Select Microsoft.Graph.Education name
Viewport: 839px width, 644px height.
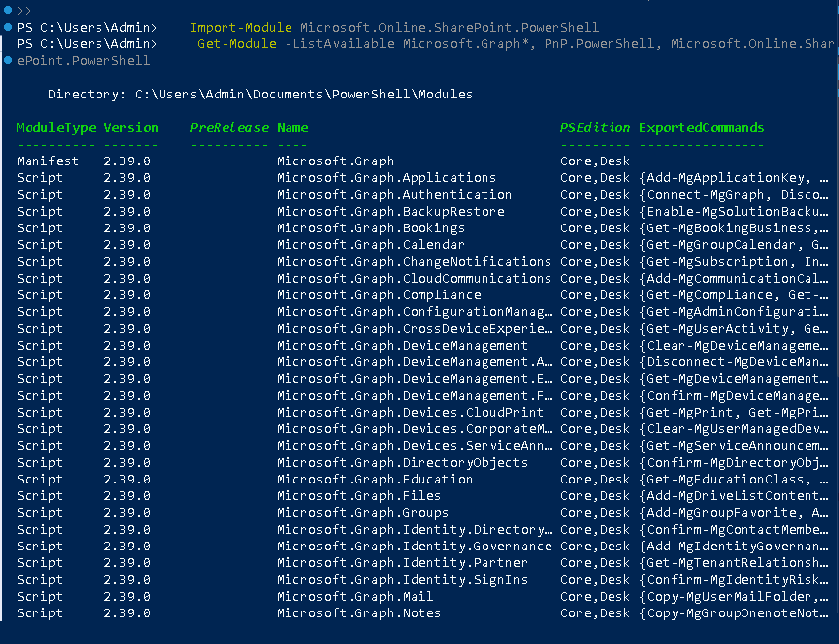click(x=374, y=480)
